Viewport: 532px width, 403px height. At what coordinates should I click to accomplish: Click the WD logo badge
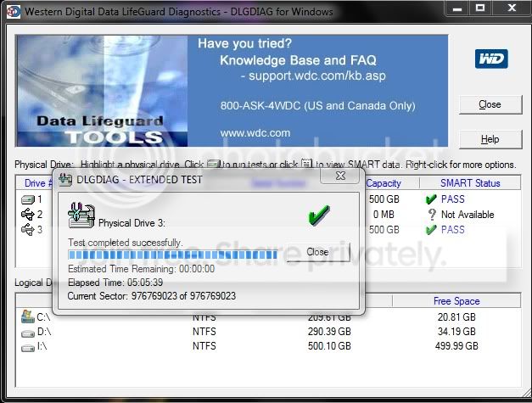pyautogui.click(x=491, y=59)
